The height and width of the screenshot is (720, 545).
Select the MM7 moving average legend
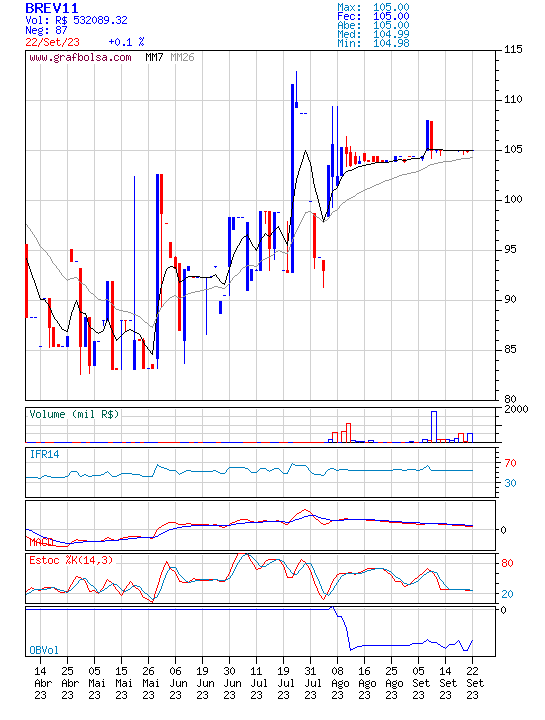154,57
